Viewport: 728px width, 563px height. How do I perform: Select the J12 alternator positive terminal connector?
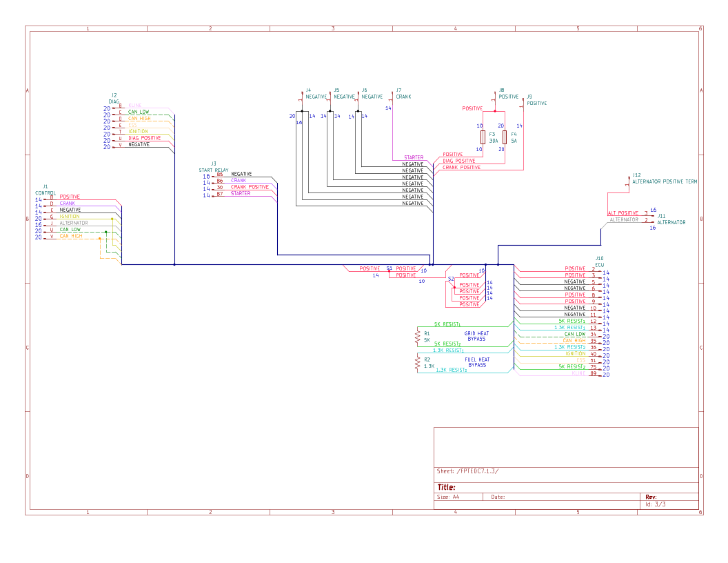(x=628, y=184)
